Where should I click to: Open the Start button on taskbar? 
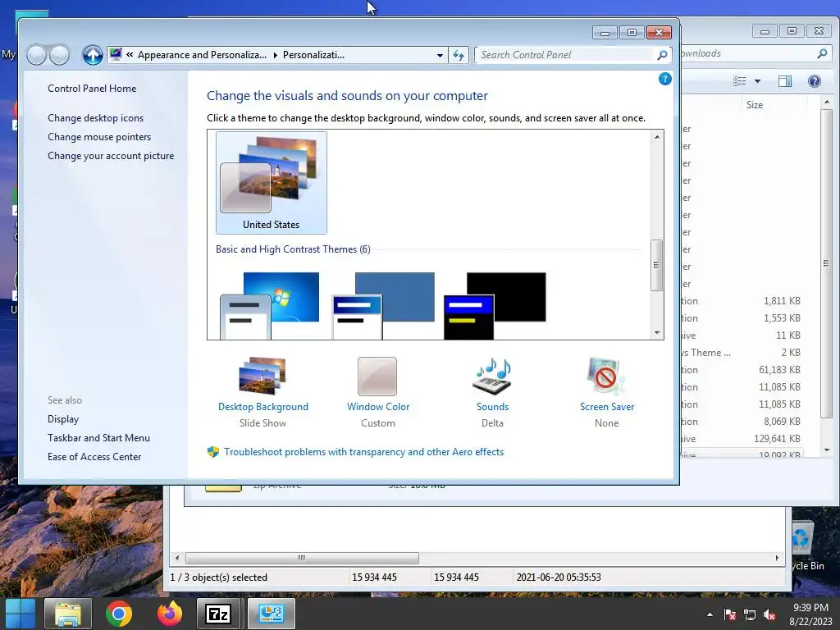tap(21, 614)
